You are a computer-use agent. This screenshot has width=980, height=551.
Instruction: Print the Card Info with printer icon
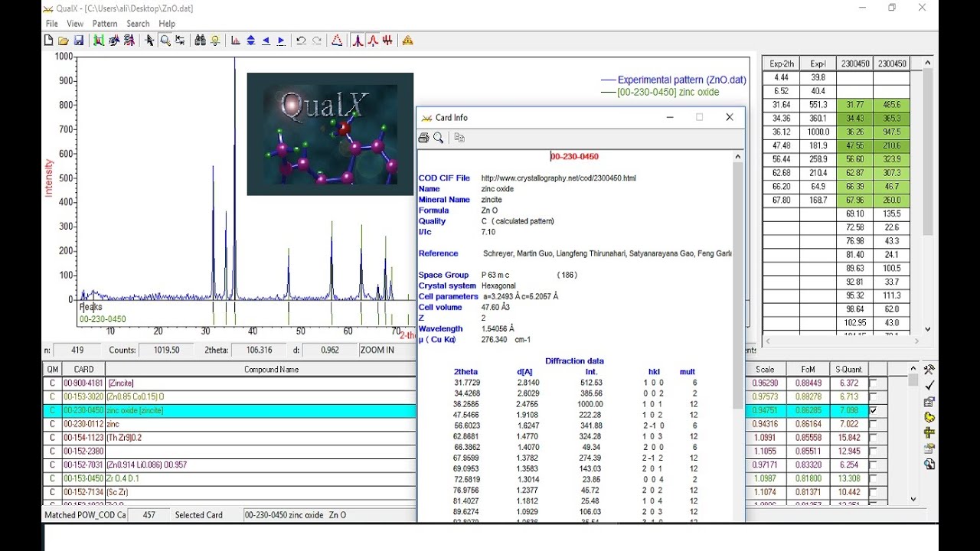pyautogui.click(x=423, y=138)
